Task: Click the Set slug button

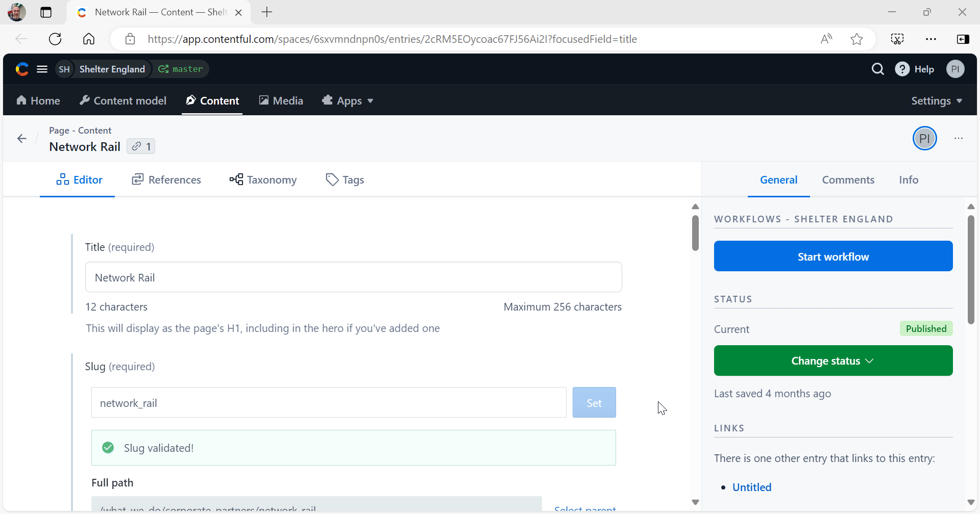Action: [594, 402]
